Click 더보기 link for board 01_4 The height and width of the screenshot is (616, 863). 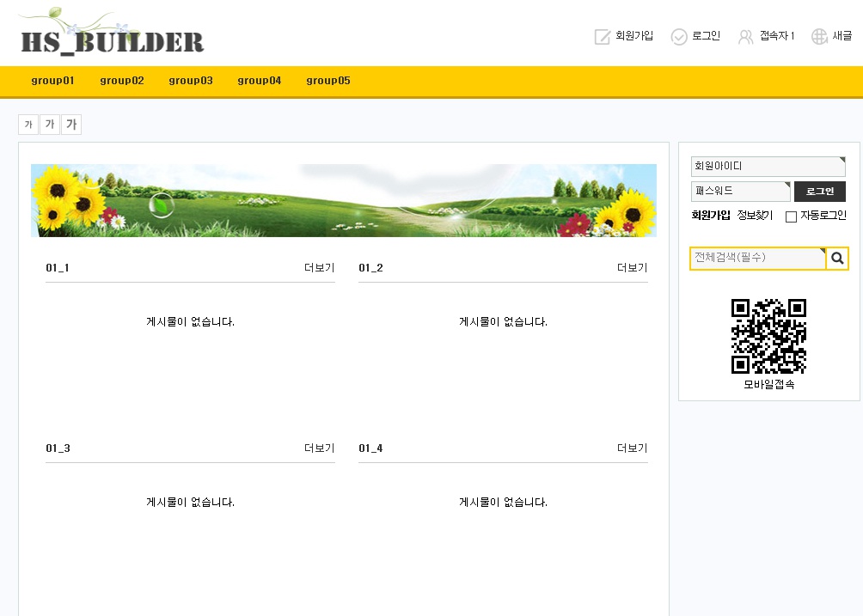click(632, 448)
